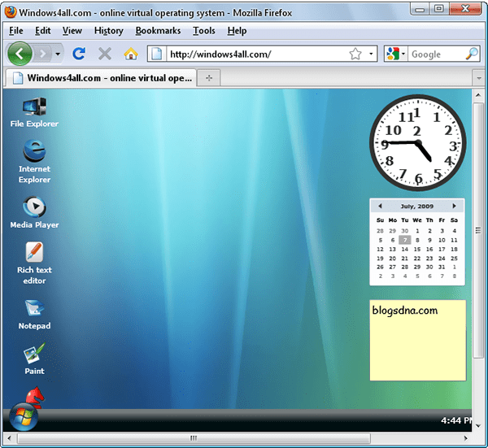Open the View menu

click(72, 30)
